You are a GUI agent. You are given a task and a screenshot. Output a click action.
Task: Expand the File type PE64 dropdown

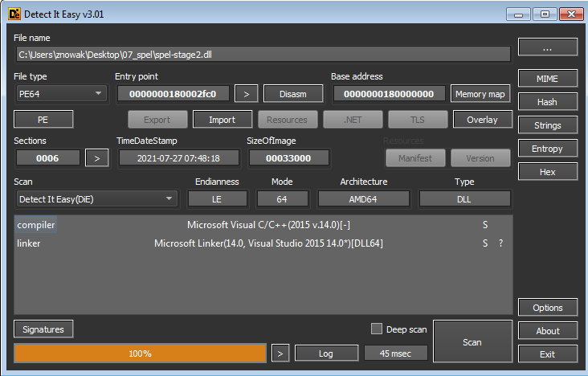coord(61,93)
